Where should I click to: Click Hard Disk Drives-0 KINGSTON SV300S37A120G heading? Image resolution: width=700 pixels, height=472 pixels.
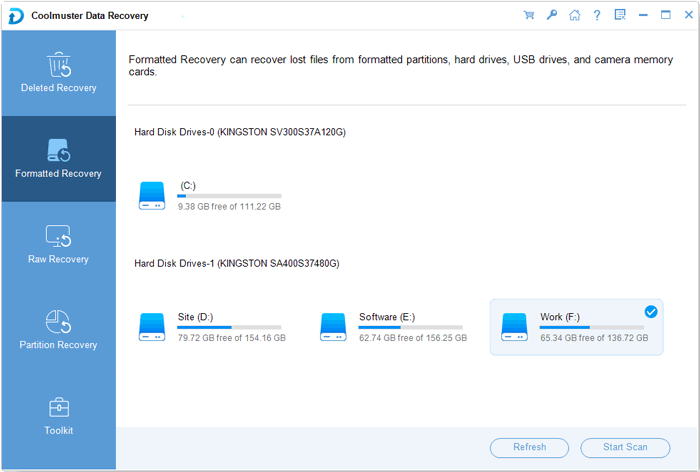tap(240, 132)
